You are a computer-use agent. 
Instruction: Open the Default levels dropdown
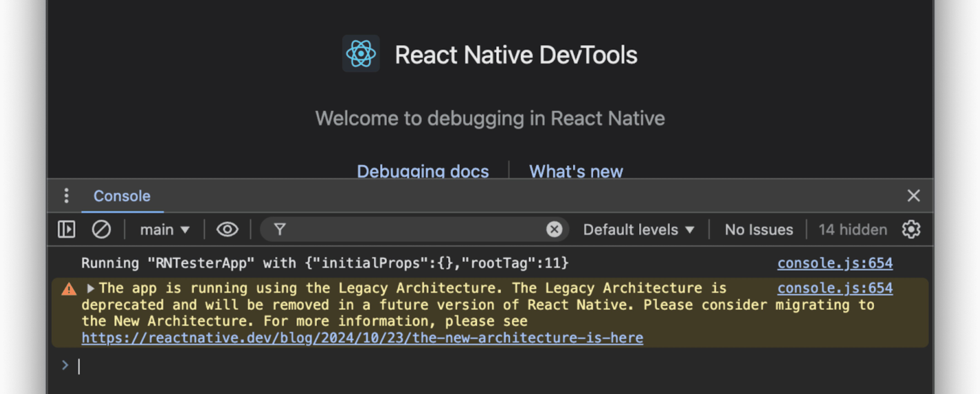[638, 229]
